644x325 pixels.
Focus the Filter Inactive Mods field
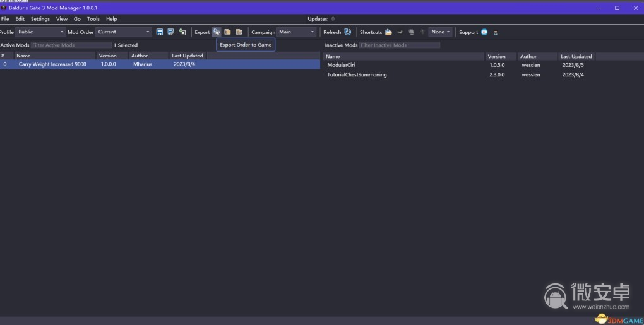pos(399,45)
